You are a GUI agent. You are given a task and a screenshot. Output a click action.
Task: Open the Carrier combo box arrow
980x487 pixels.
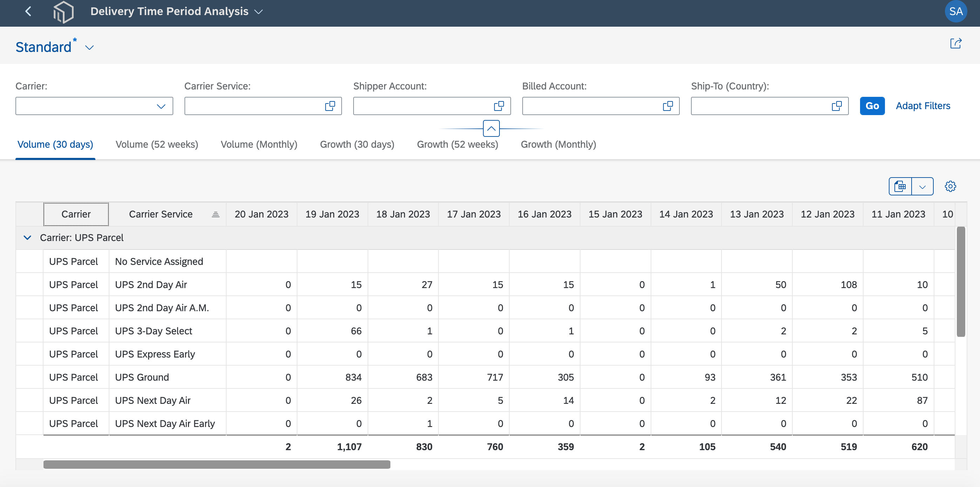pos(161,106)
